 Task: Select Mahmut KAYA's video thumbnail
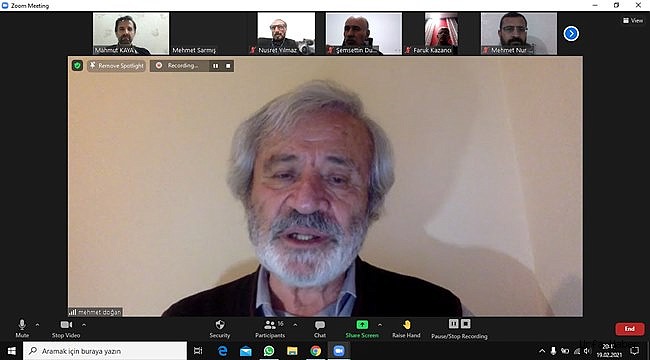pos(131,34)
